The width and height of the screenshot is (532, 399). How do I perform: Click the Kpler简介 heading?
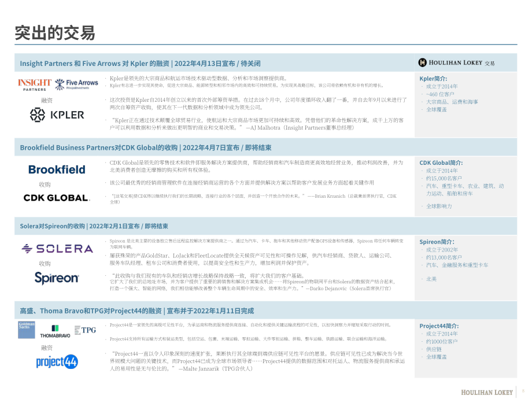pos(433,79)
